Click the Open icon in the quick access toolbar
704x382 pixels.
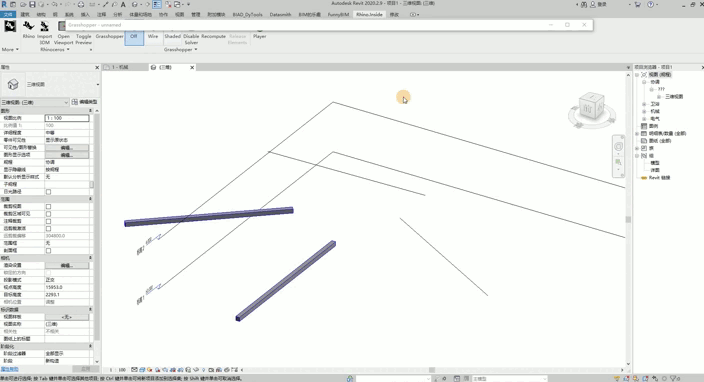(23, 4)
